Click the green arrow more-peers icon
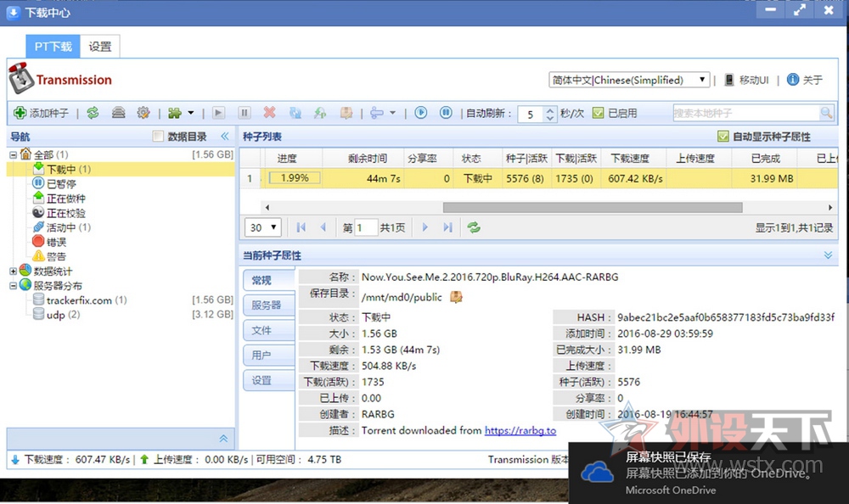The image size is (849, 504). pos(321,113)
